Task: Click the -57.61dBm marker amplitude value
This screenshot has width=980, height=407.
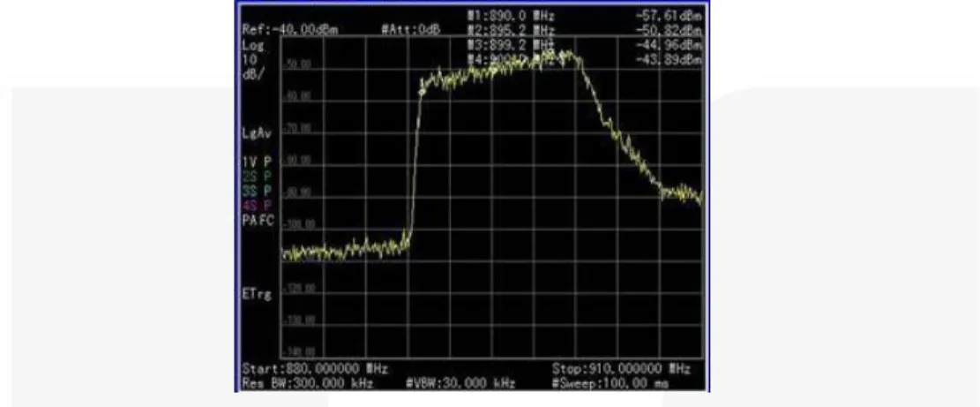Action: [x=669, y=16]
